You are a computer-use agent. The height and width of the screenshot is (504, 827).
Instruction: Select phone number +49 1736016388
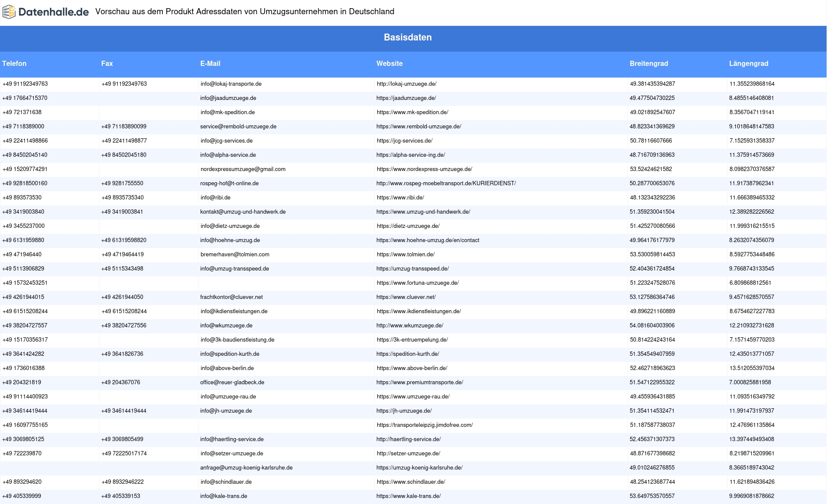(x=23, y=368)
